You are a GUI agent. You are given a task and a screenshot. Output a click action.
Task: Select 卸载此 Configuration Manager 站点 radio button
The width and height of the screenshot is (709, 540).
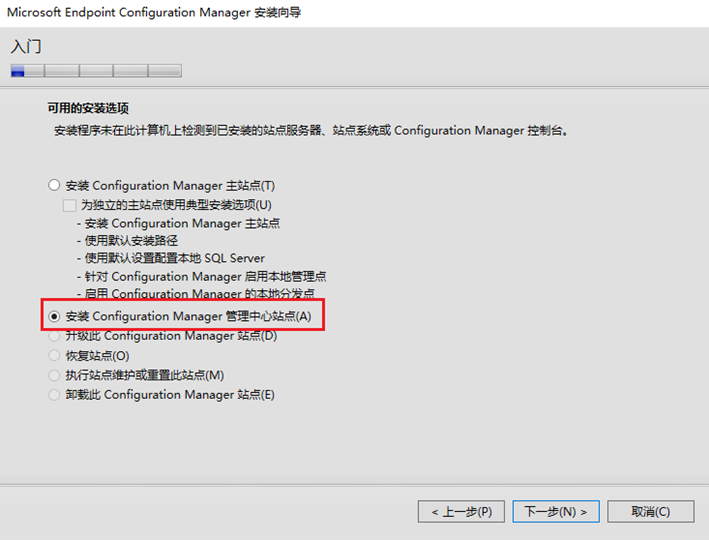pos(54,395)
